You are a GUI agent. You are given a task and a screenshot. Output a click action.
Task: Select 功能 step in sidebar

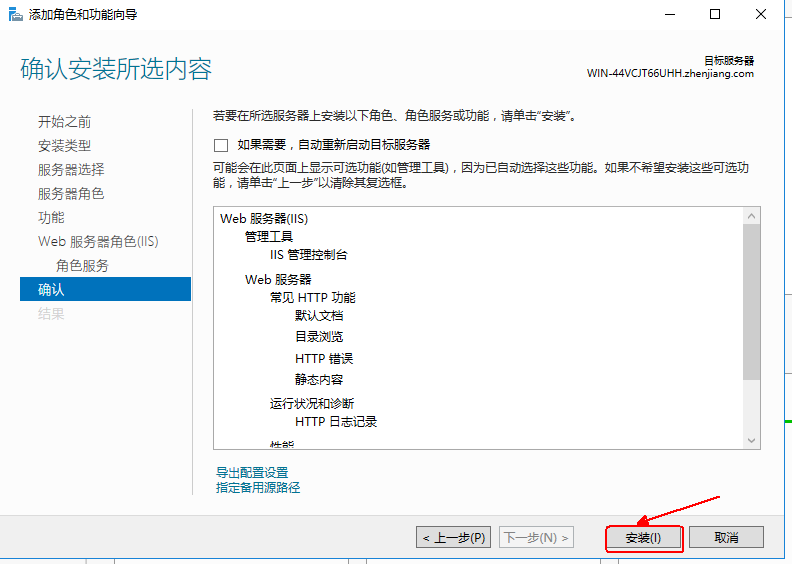pos(52,218)
